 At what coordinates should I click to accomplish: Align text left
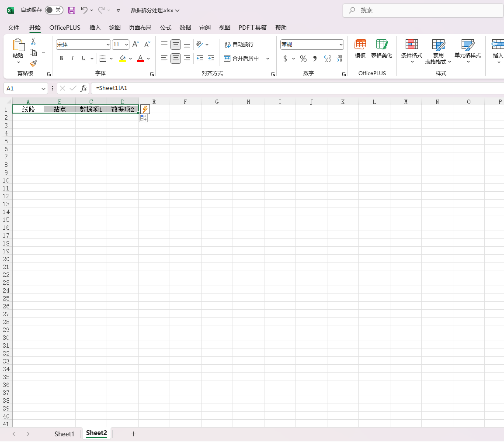[x=164, y=59]
